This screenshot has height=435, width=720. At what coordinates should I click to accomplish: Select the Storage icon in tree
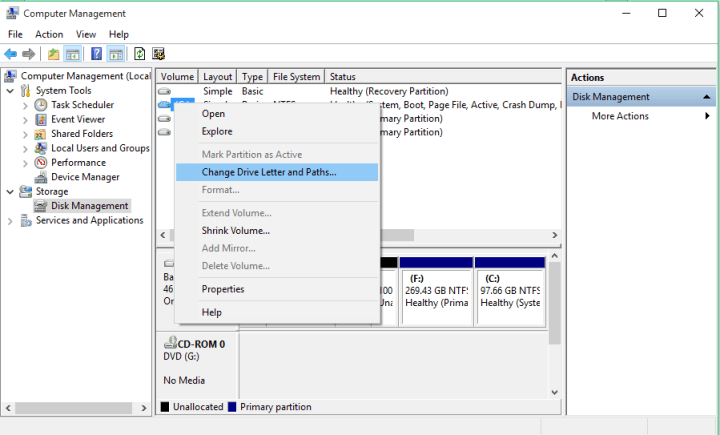[x=26, y=192]
